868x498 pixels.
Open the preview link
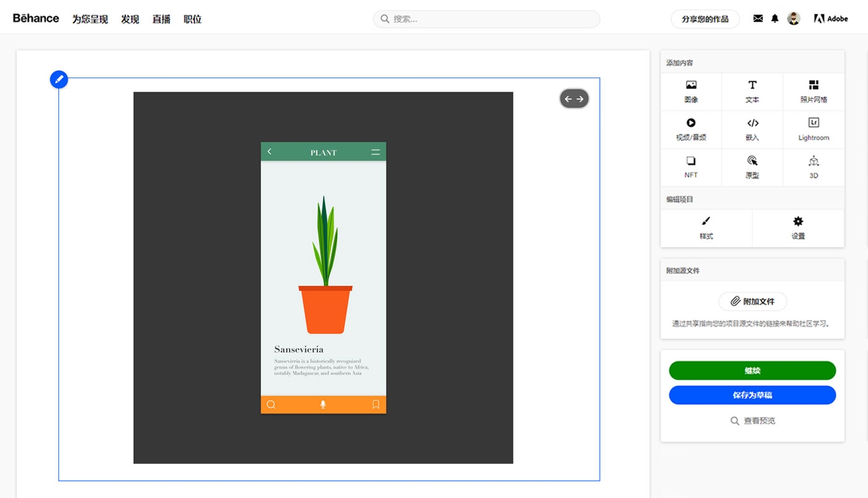pyautogui.click(x=753, y=420)
